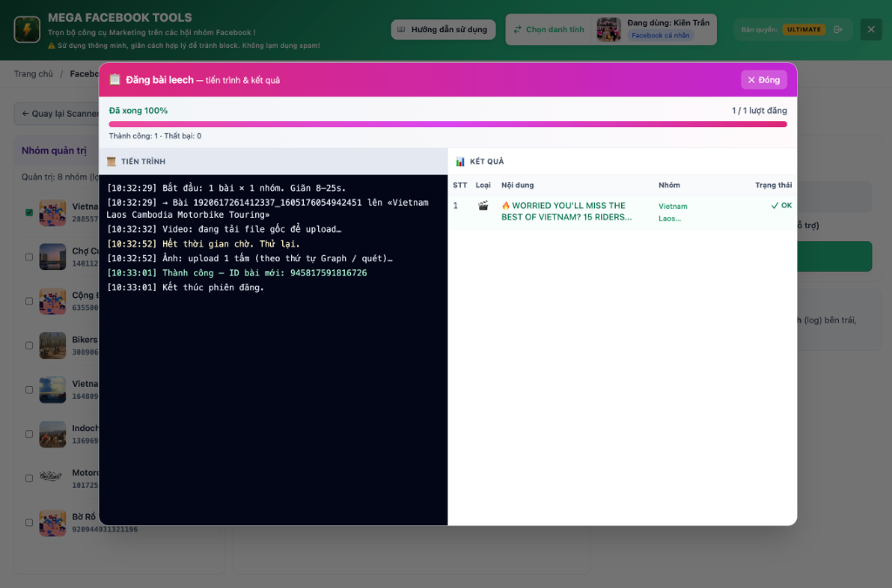This screenshot has width=892, height=588.
Task: Click the clapperboard video type icon in row 1
Action: (483, 206)
